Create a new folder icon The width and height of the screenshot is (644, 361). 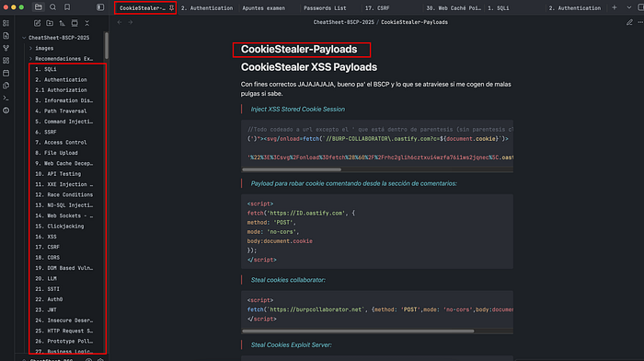pyautogui.click(x=50, y=23)
